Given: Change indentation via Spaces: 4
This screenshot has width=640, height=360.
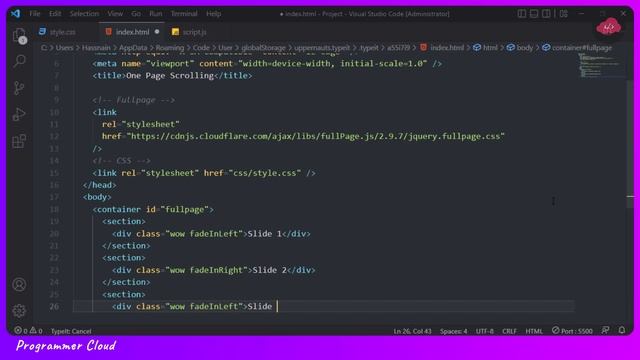Looking at the screenshot, I should (x=453, y=331).
